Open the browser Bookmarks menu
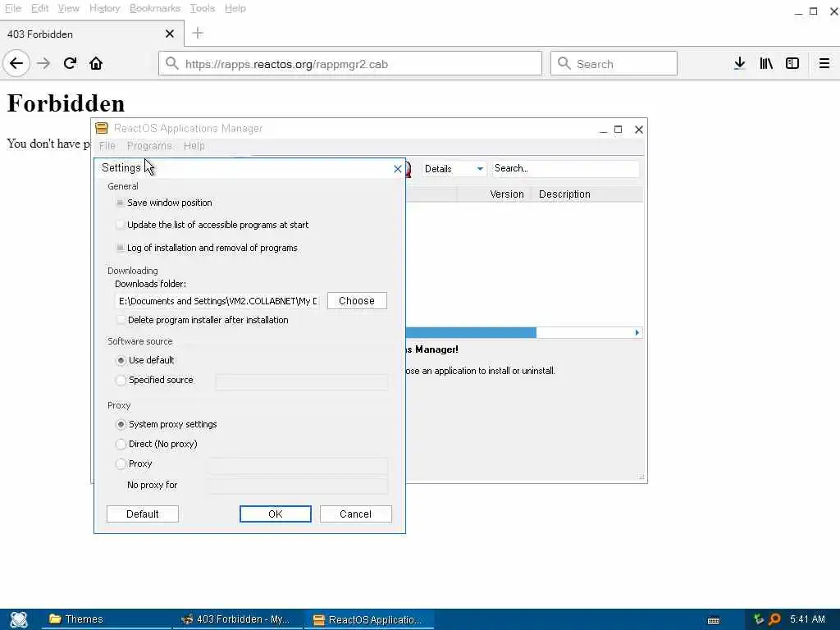The height and width of the screenshot is (630, 840). 155,8
